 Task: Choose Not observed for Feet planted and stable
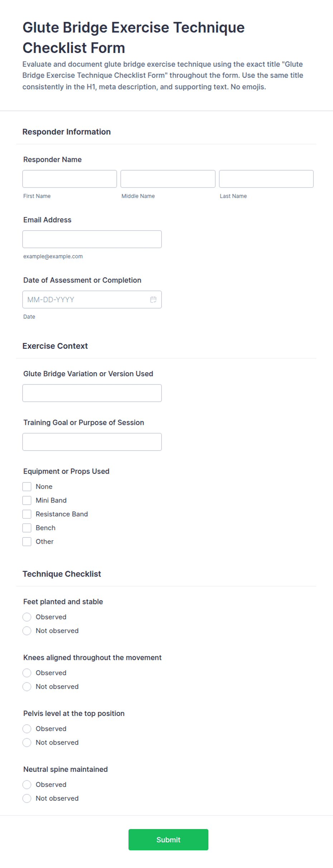pos(27,631)
